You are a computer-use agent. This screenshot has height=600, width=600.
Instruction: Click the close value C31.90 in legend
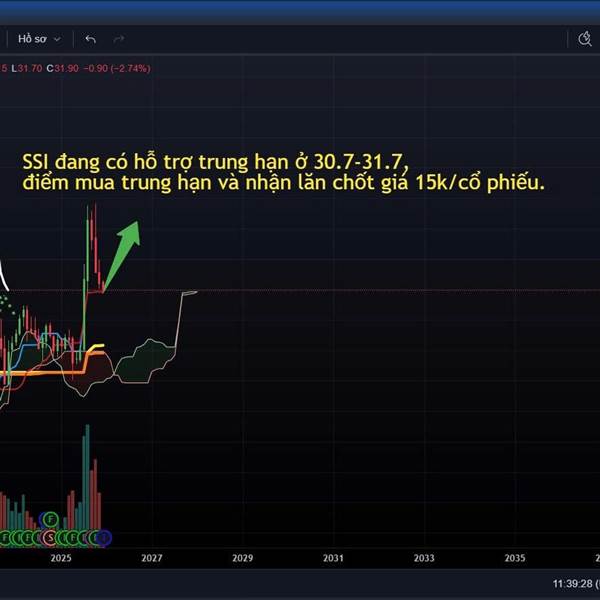point(62,68)
